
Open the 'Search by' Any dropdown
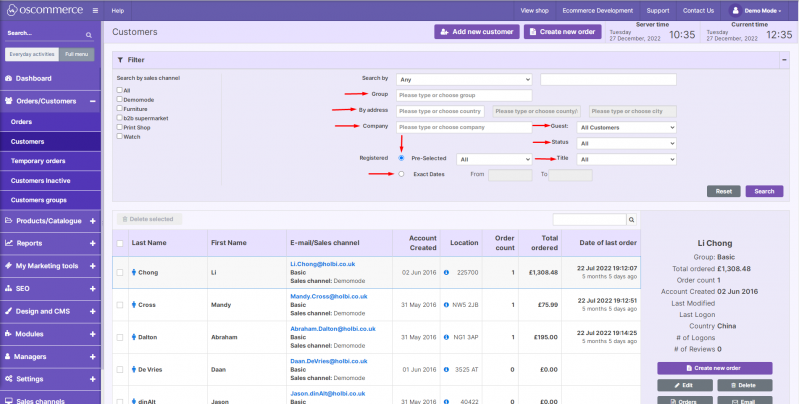(464, 79)
